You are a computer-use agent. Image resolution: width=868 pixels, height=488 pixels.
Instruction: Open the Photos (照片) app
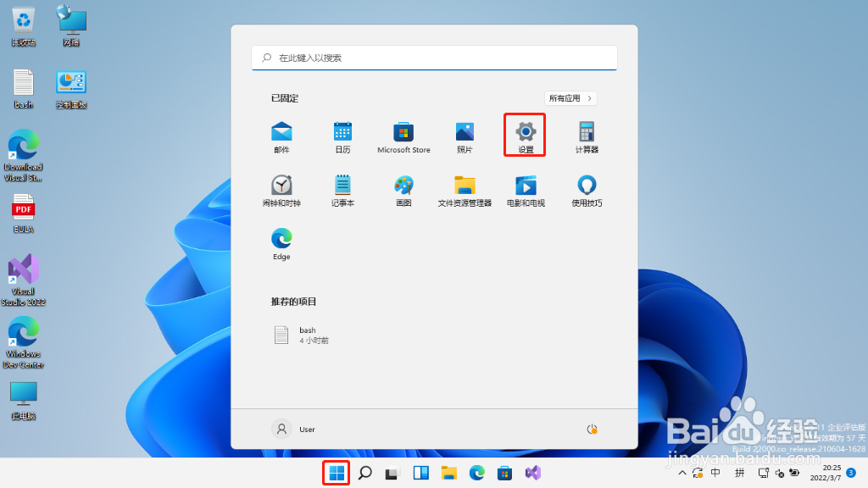click(x=465, y=137)
